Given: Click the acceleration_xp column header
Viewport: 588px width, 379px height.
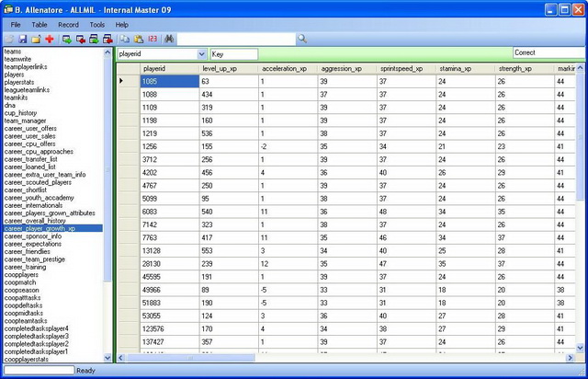Looking at the screenshot, I should [x=288, y=69].
